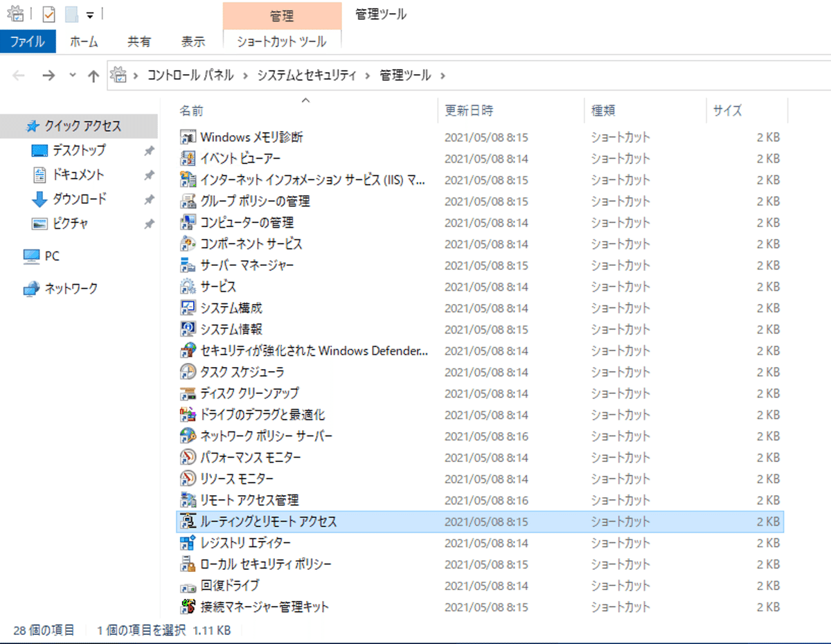Click the ディスク クリーンアップ icon
The height and width of the screenshot is (644, 831).
tap(188, 394)
